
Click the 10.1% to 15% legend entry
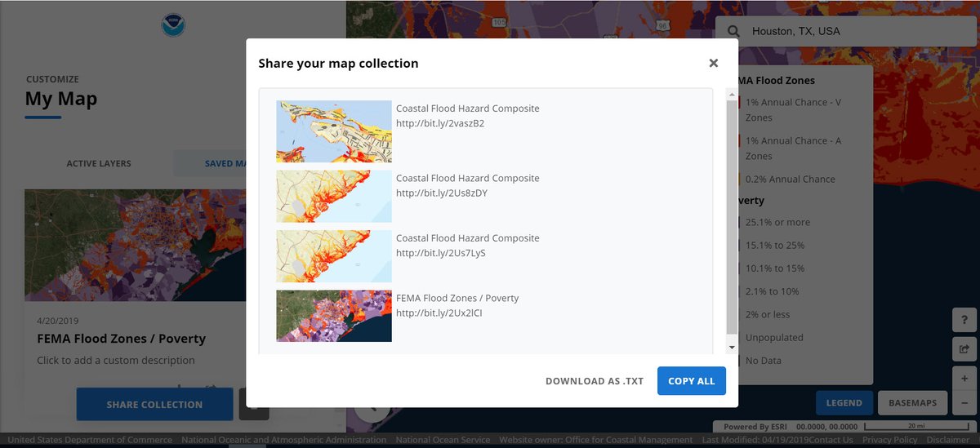pos(774,268)
